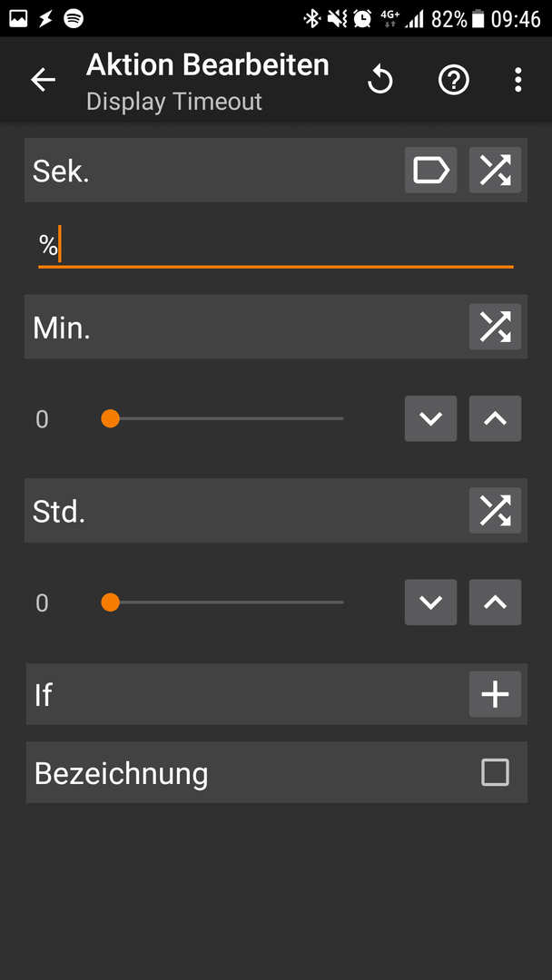This screenshot has width=552, height=980.
Task: Tap the If row label
Action: coord(44,694)
